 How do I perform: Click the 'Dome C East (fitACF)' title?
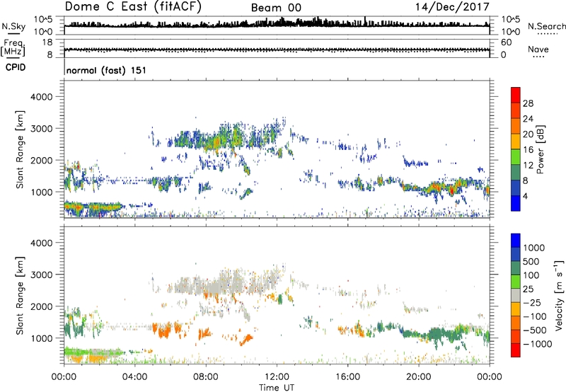pyautogui.click(x=133, y=6)
